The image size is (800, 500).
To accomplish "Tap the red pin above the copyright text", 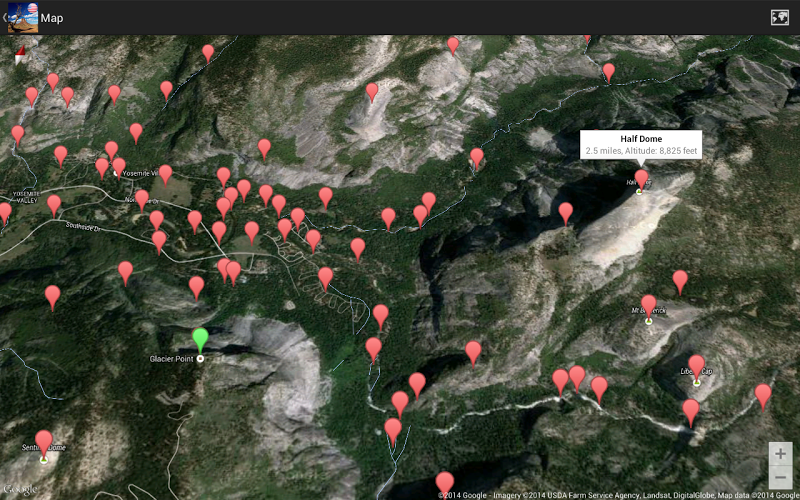I will coord(444,482).
